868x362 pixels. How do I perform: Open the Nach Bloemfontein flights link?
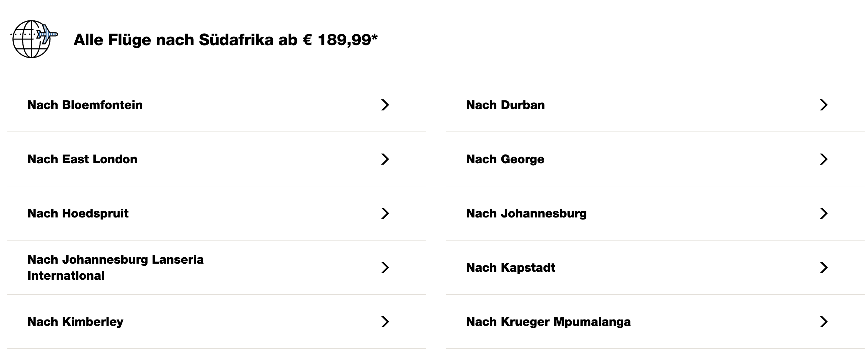[x=85, y=105]
